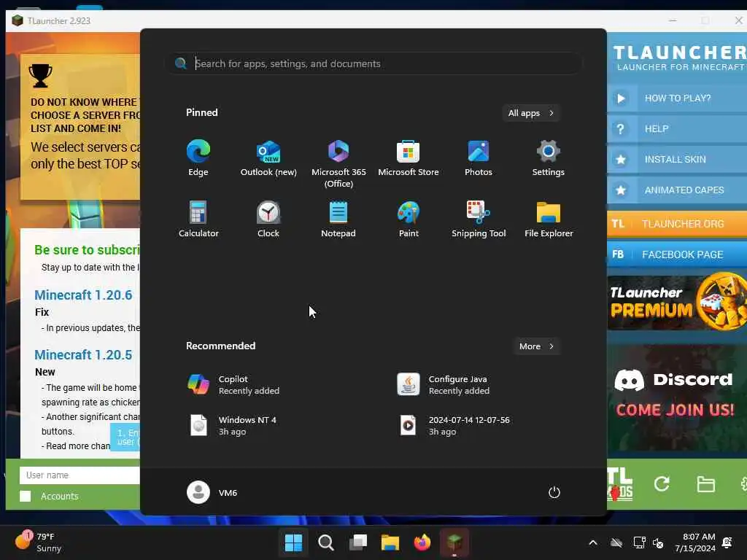Open Microsoft Store pinned icon
The image size is (747, 560).
pos(409,158)
